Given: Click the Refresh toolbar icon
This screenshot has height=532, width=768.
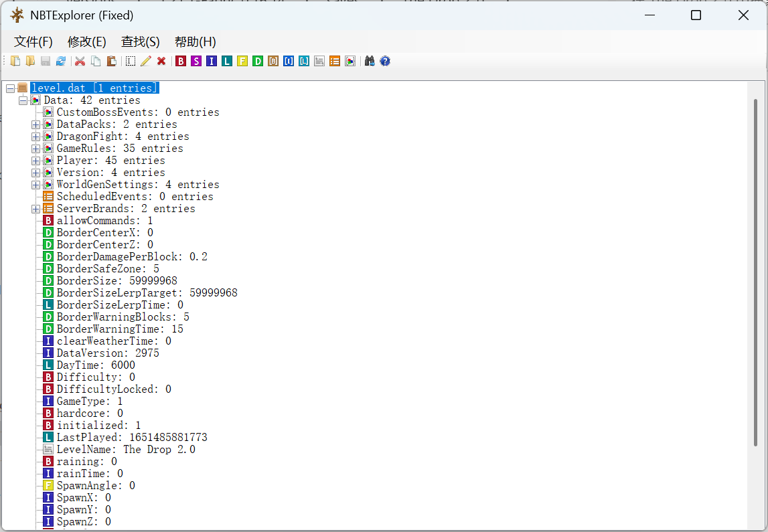Looking at the screenshot, I should tap(61, 61).
